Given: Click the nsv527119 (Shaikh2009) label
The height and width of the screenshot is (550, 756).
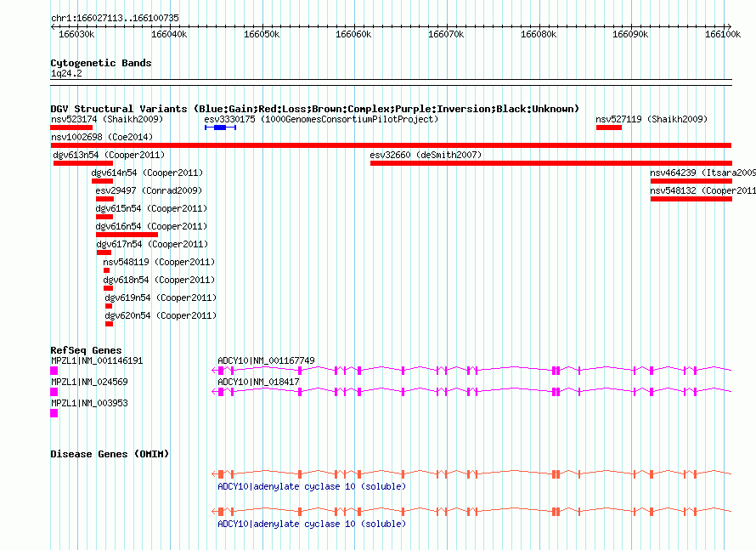Looking at the screenshot, I should 652,119.
